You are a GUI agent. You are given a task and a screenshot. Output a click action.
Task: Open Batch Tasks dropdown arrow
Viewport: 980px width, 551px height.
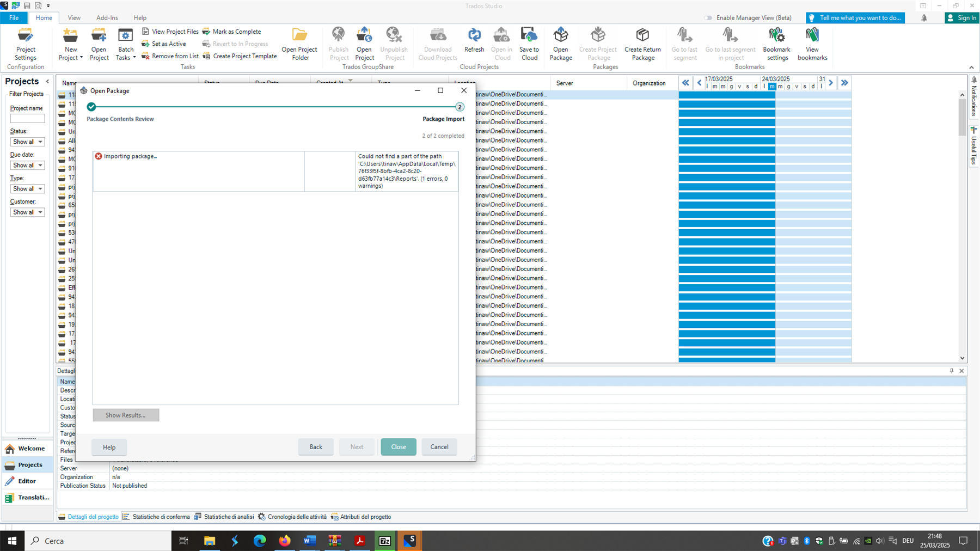coord(134,58)
